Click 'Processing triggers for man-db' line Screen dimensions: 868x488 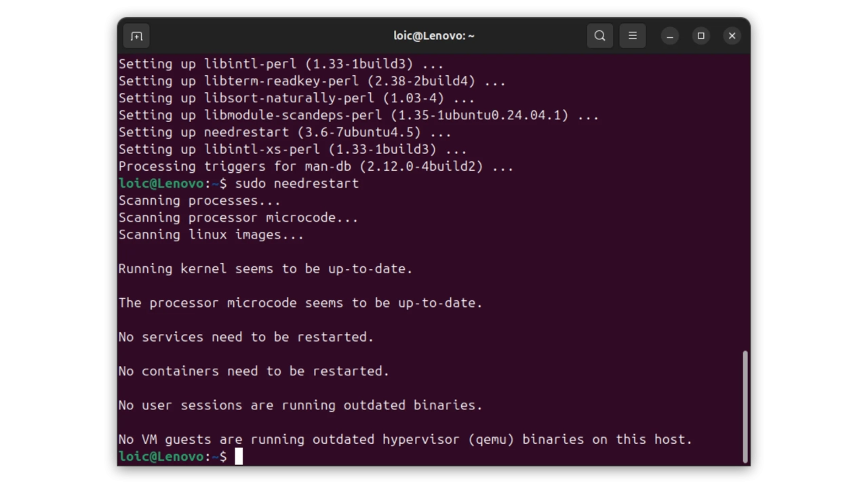316,166
